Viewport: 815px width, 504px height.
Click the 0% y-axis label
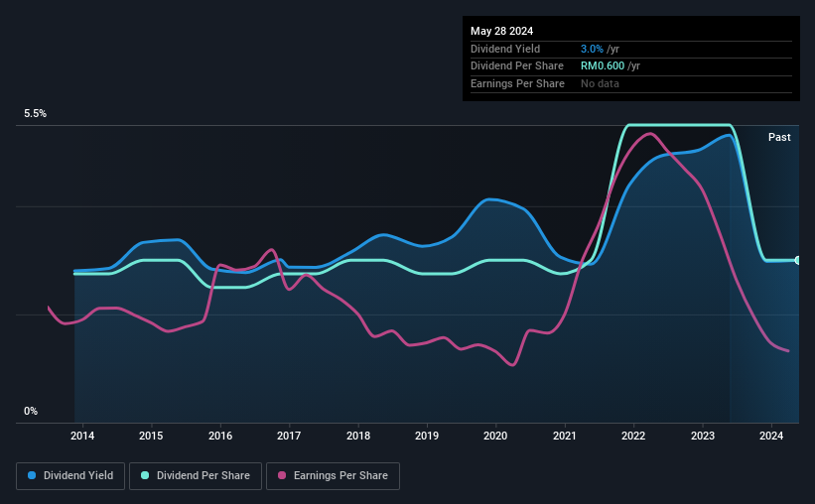point(31,411)
